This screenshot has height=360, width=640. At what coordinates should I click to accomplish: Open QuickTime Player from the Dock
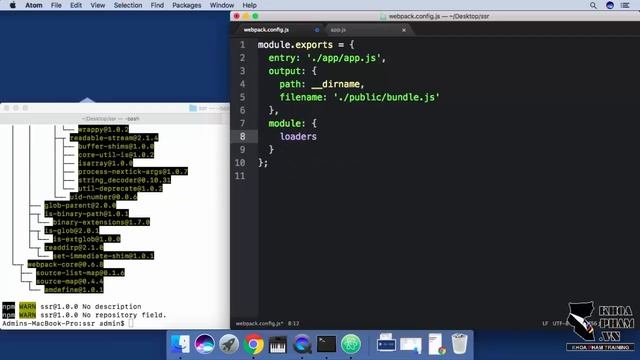click(302, 344)
